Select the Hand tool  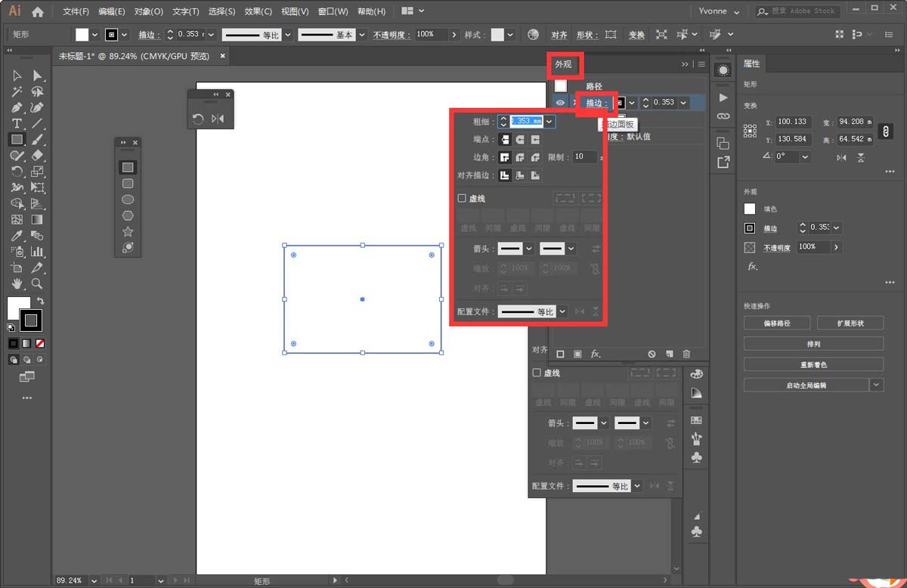coord(17,284)
